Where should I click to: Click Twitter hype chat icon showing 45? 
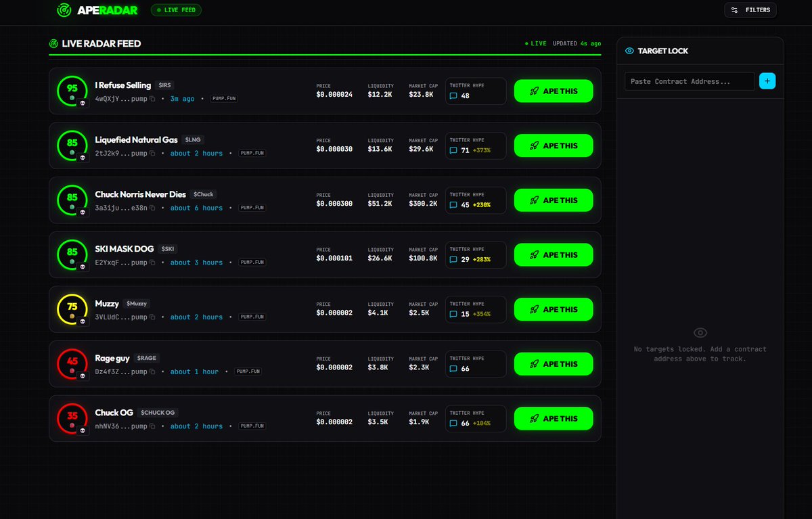pyautogui.click(x=453, y=205)
